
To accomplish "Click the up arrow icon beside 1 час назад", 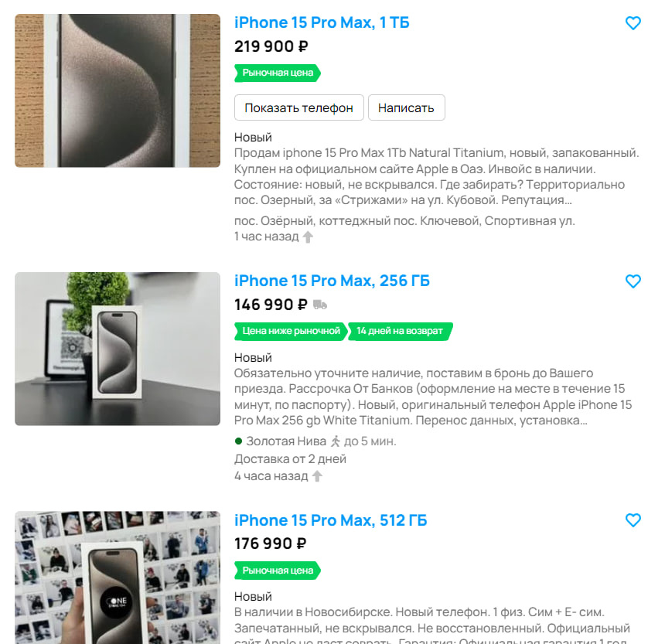I will click(308, 237).
